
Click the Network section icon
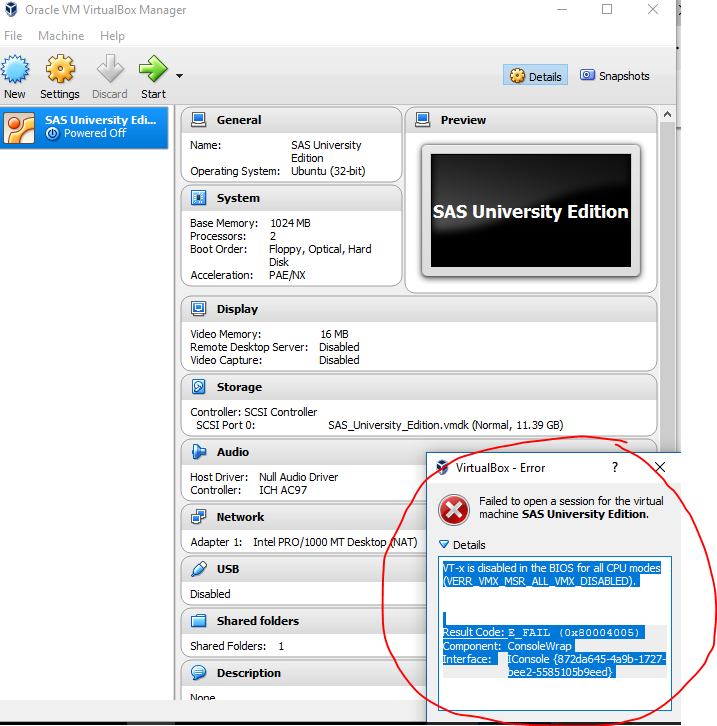[x=199, y=517]
